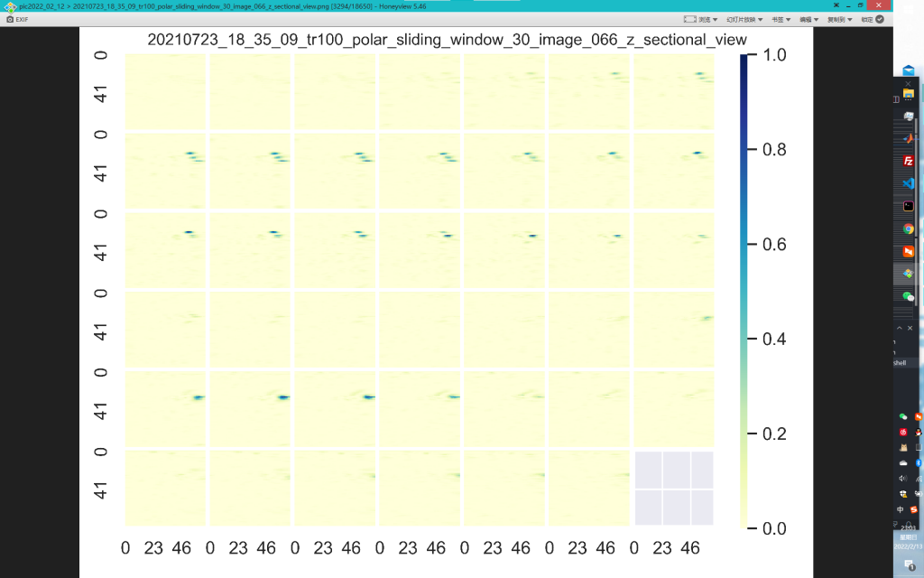Open the Windows notification center
924x578 pixels.
909,564
